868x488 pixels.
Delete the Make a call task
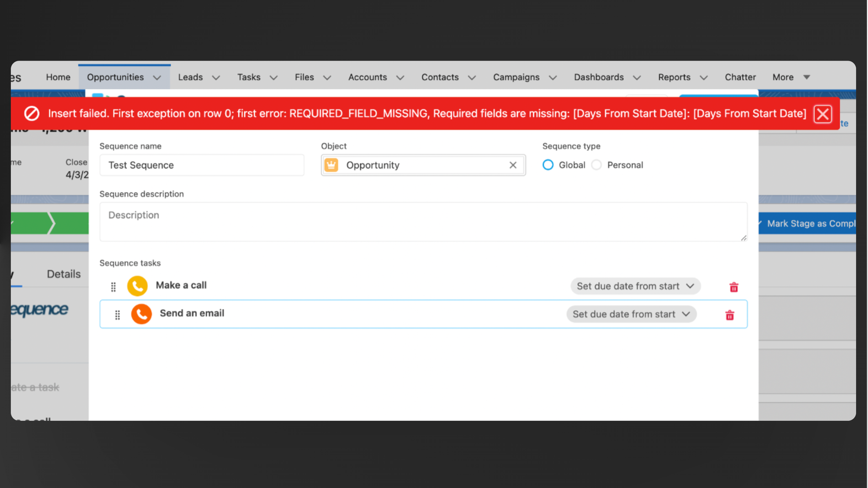[734, 287]
